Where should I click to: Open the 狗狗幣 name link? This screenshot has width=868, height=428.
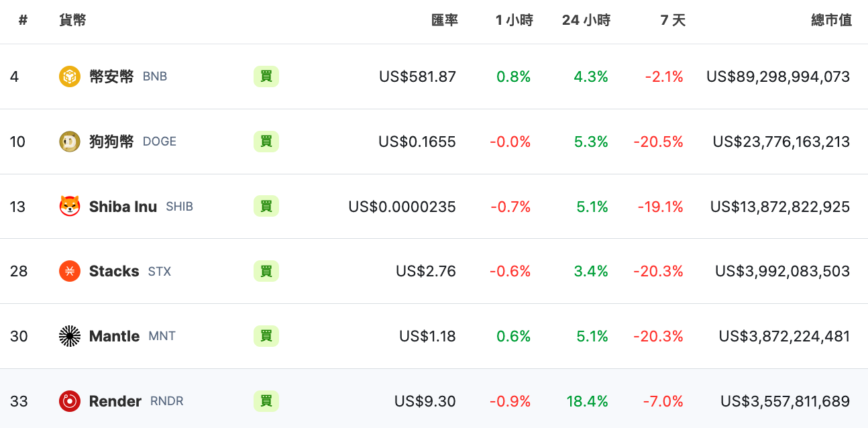tap(111, 142)
